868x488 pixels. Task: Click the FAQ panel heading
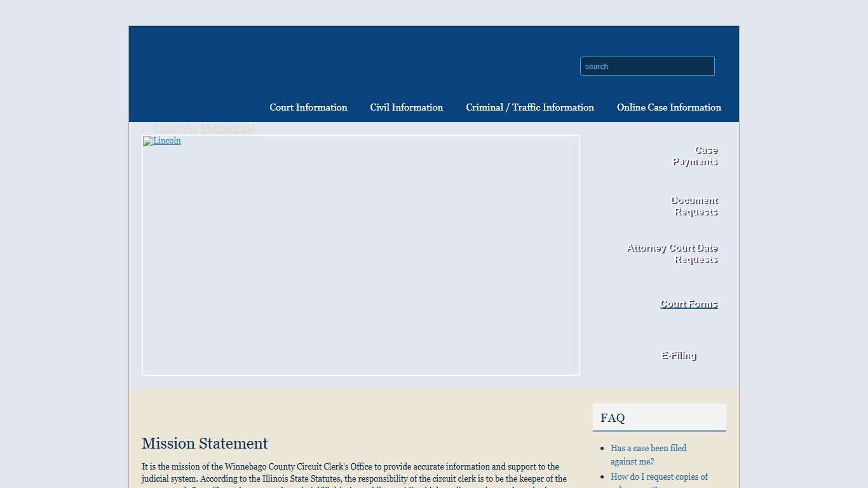[612, 417]
